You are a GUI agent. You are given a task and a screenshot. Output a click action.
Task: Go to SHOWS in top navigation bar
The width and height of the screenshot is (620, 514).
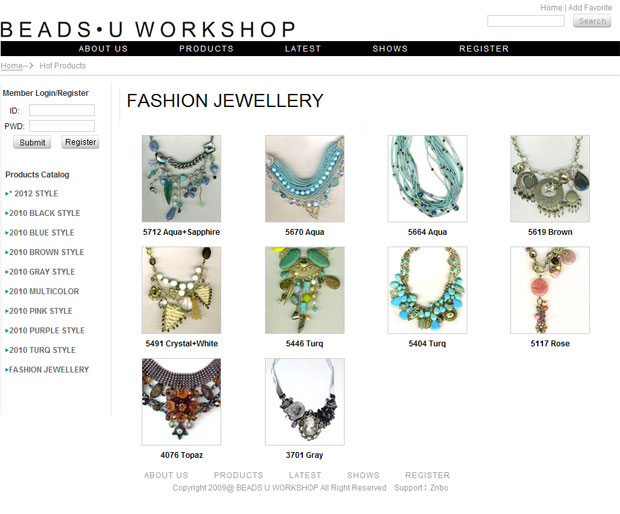(390, 49)
